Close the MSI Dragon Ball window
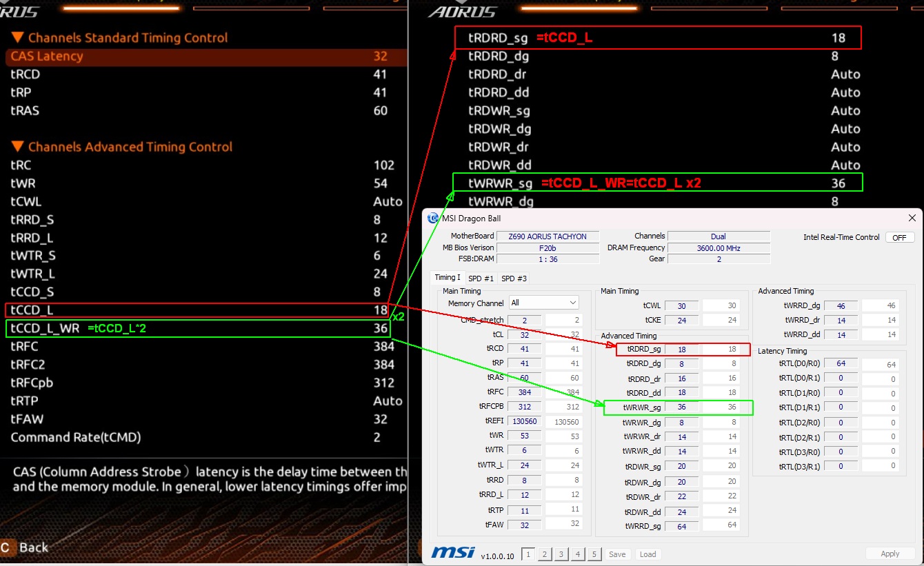 point(912,218)
